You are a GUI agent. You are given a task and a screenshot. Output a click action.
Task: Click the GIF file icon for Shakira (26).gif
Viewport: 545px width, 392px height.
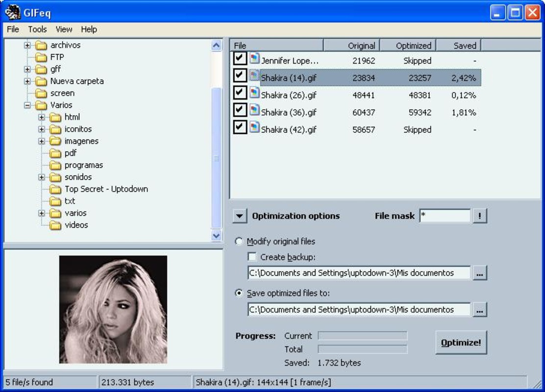coord(254,93)
